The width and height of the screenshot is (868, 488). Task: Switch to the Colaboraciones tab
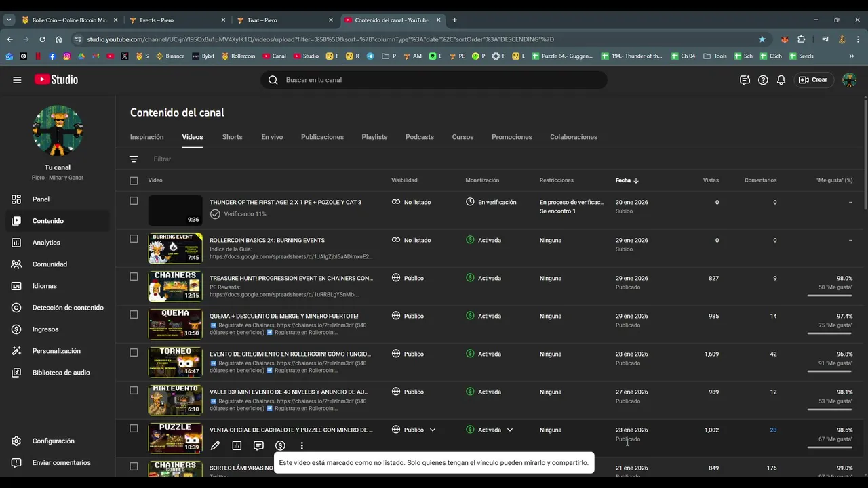(x=574, y=137)
